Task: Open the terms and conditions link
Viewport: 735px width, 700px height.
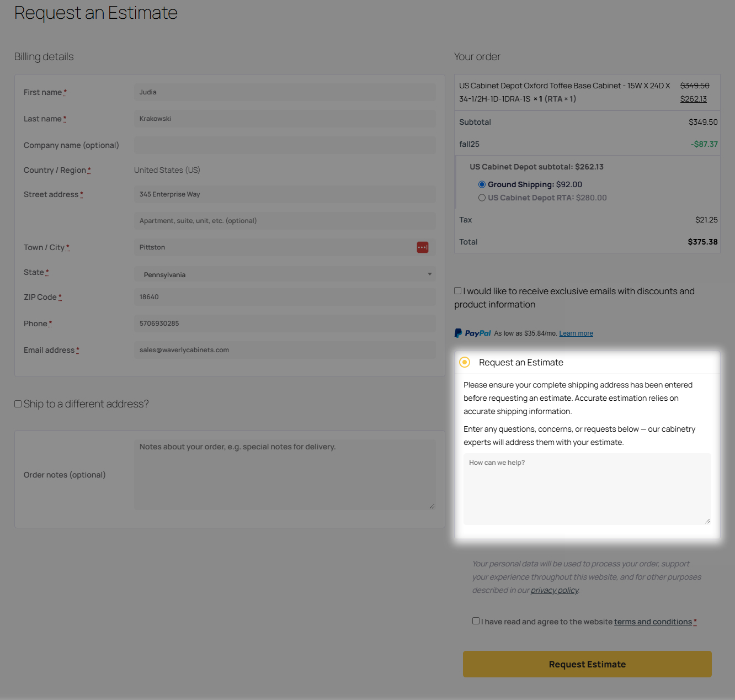Action: click(653, 622)
